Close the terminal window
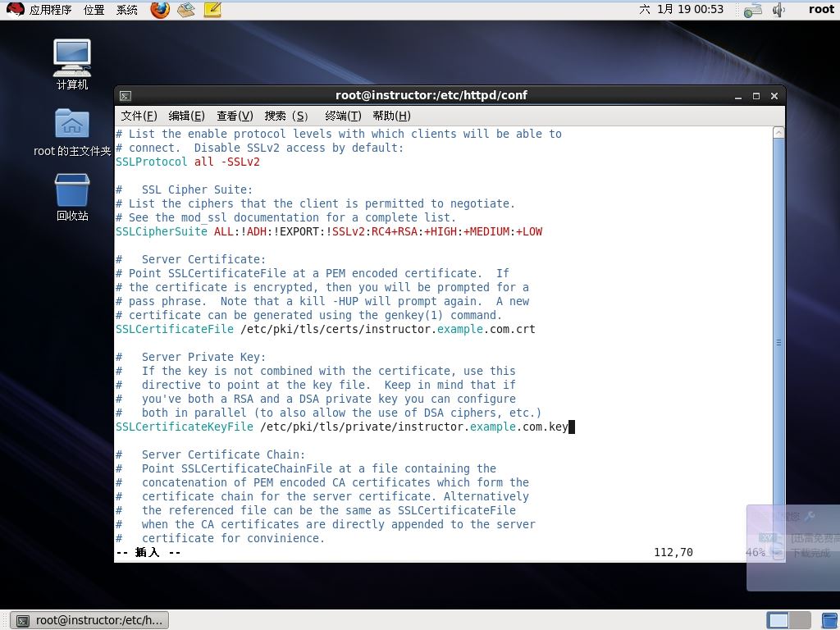 tap(774, 96)
